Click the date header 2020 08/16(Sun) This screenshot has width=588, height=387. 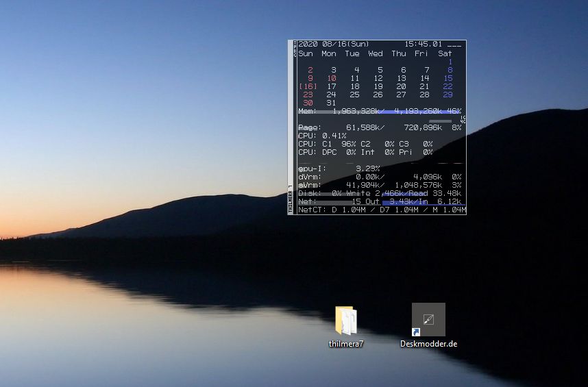(x=334, y=44)
